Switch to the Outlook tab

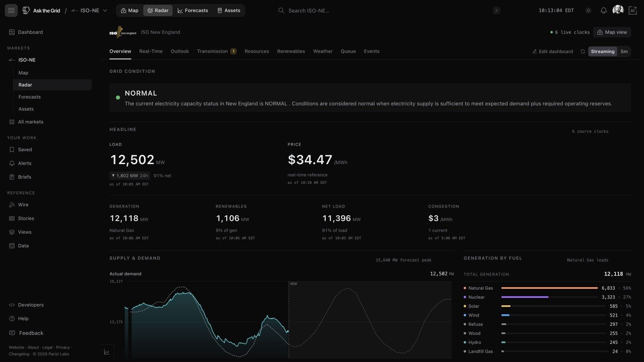pyautogui.click(x=180, y=51)
